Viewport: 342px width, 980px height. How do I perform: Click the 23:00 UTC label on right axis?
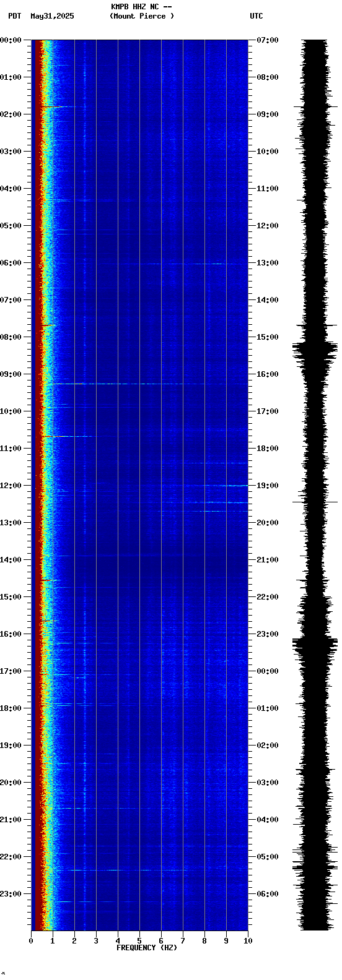point(268,634)
